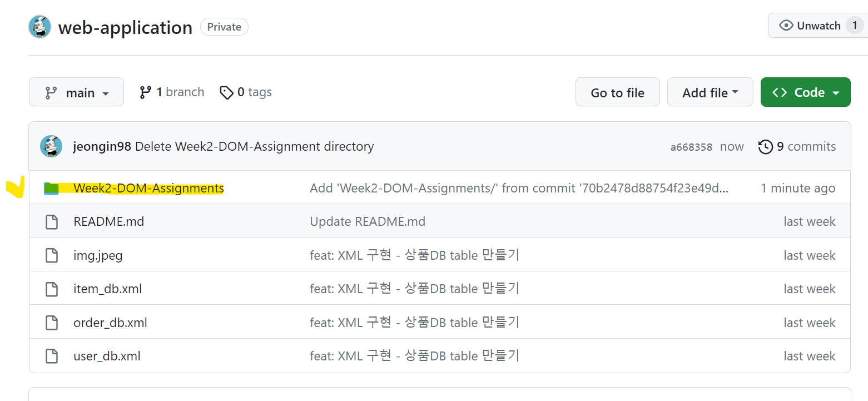Open the main branch dropdown
868x401 pixels.
coord(76,92)
